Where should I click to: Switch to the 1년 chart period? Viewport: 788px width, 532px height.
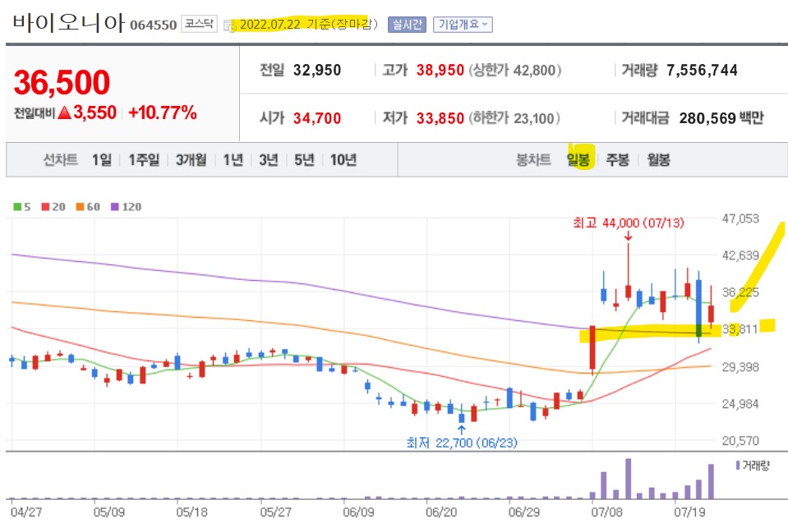(233, 160)
